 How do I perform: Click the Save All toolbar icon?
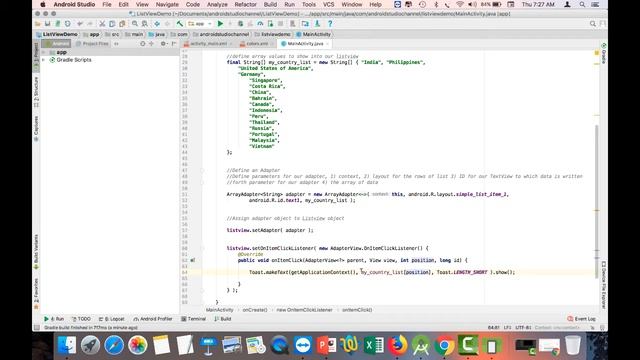[x=48, y=24]
